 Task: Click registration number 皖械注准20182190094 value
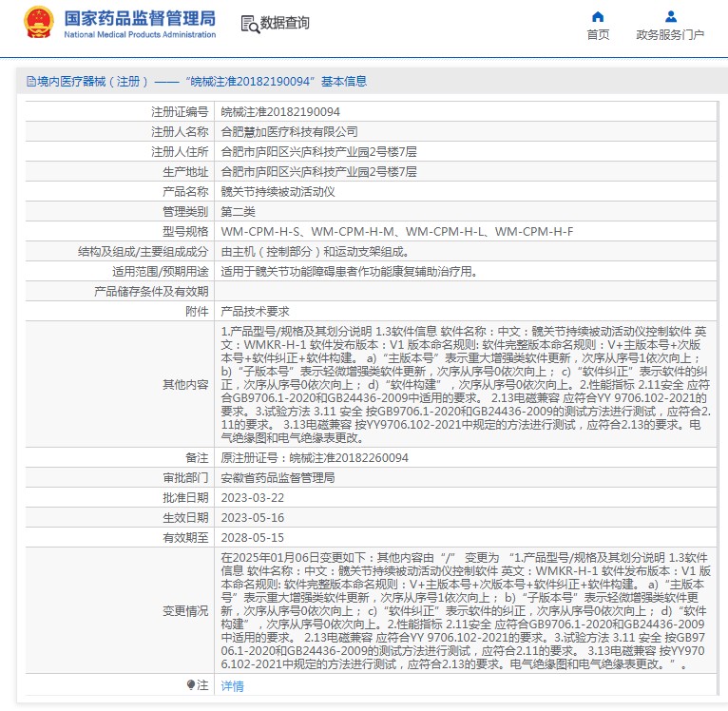279,111
